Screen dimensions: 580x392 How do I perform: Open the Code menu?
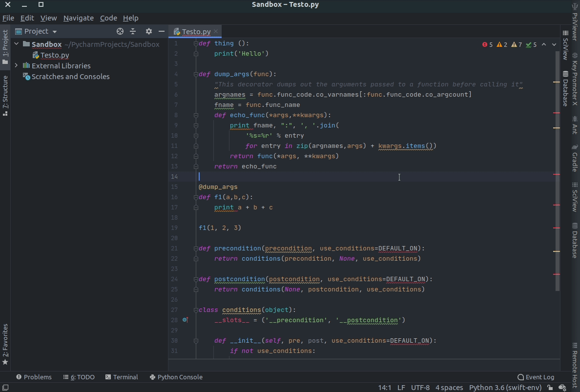pyautogui.click(x=108, y=18)
